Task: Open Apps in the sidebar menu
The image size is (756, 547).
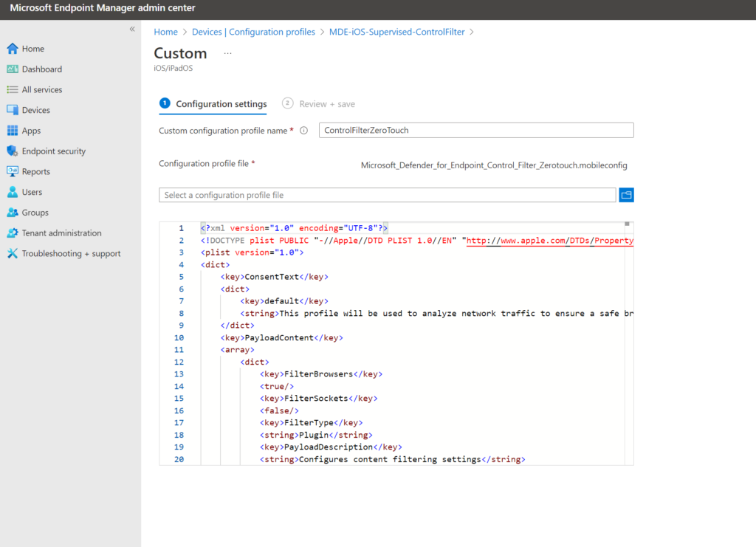Action: (x=31, y=131)
